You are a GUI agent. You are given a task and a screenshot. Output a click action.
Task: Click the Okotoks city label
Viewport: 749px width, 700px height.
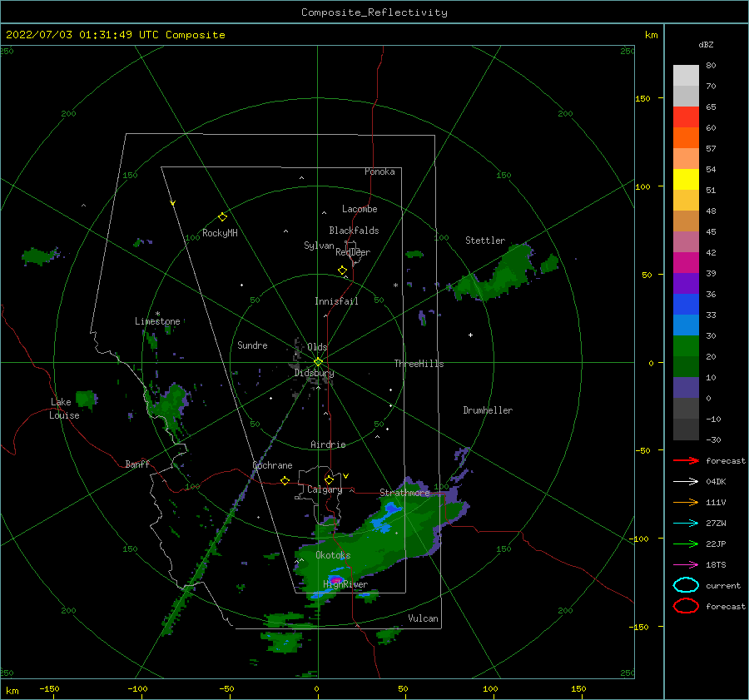click(x=333, y=555)
